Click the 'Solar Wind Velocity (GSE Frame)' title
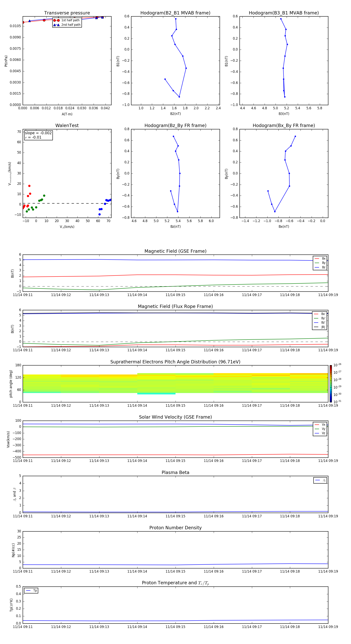This screenshot has width=351, height=644. click(175, 417)
